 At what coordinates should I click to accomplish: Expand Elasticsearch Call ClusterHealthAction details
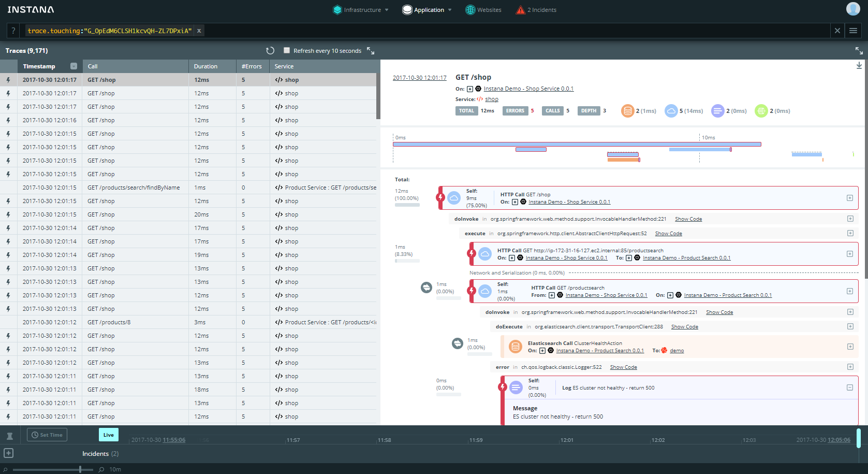click(850, 347)
